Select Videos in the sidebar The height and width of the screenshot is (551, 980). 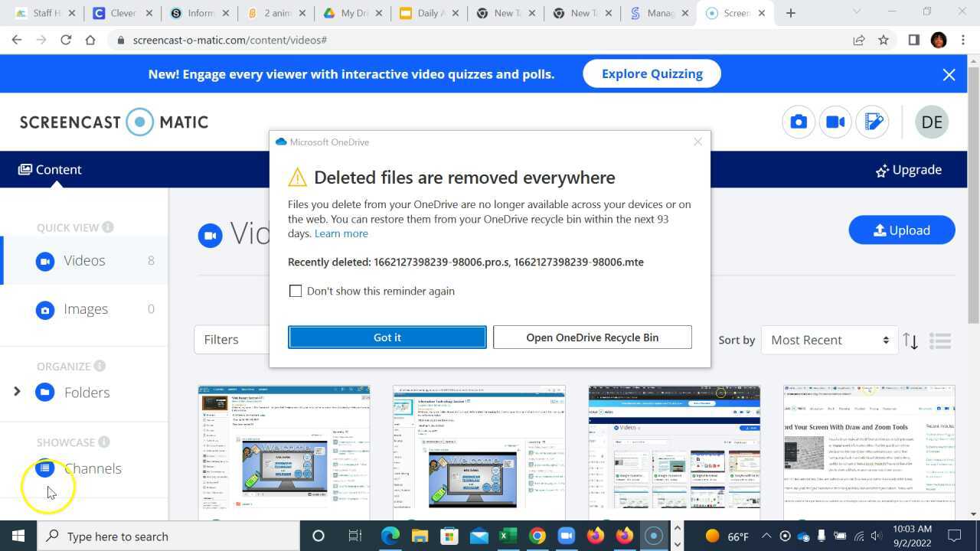[x=84, y=261]
